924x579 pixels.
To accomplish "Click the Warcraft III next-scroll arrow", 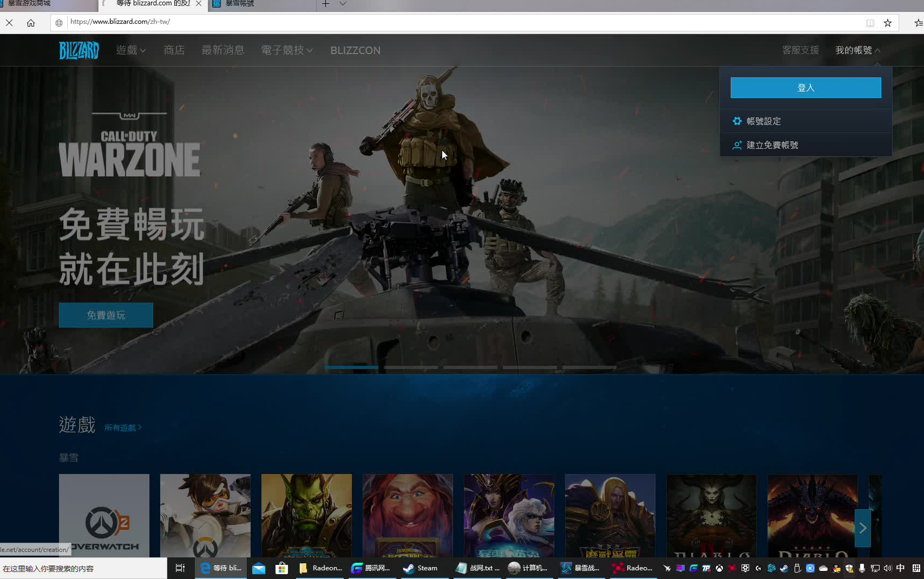I will point(862,528).
